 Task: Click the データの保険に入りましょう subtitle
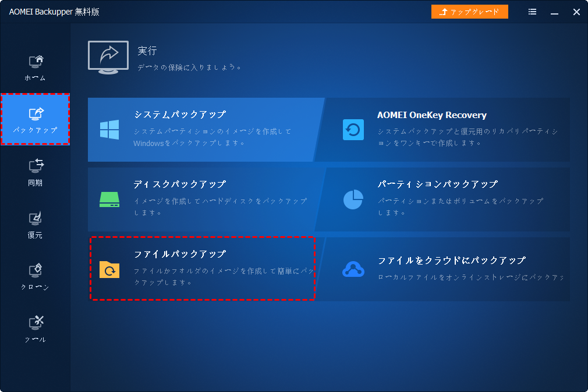click(x=189, y=67)
